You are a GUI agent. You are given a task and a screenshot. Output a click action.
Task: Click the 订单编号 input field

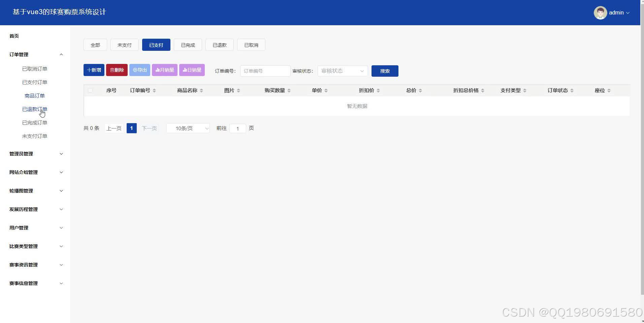point(265,71)
